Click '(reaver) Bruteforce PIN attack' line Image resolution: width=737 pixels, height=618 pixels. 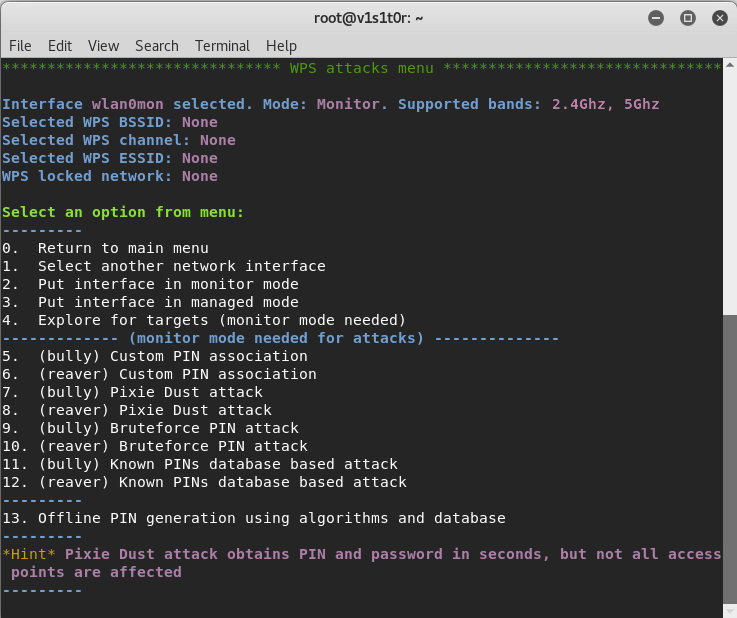[172, 446]
